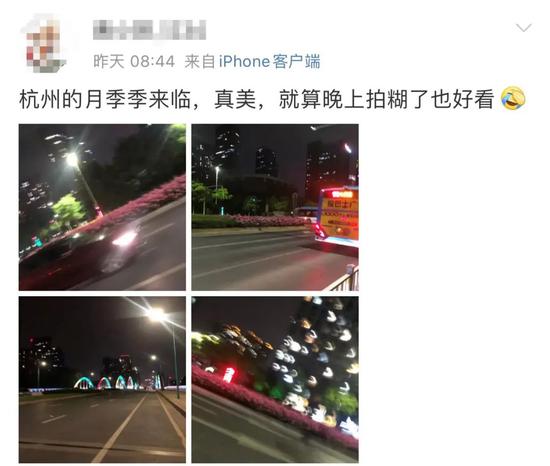Viewport: 550px width, 466px height.
Task: Select the post text about 杭州的月季季
Action: coord(257,99)
